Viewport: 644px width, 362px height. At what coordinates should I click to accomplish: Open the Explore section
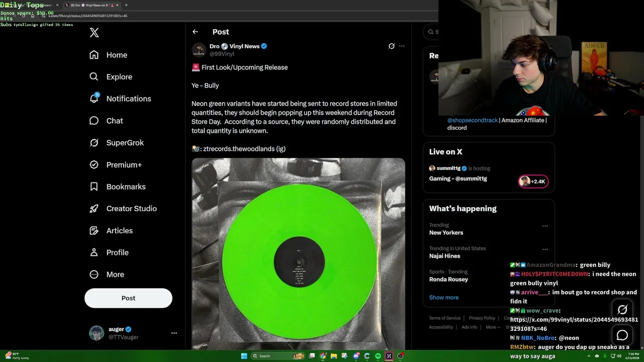point(111,77)
